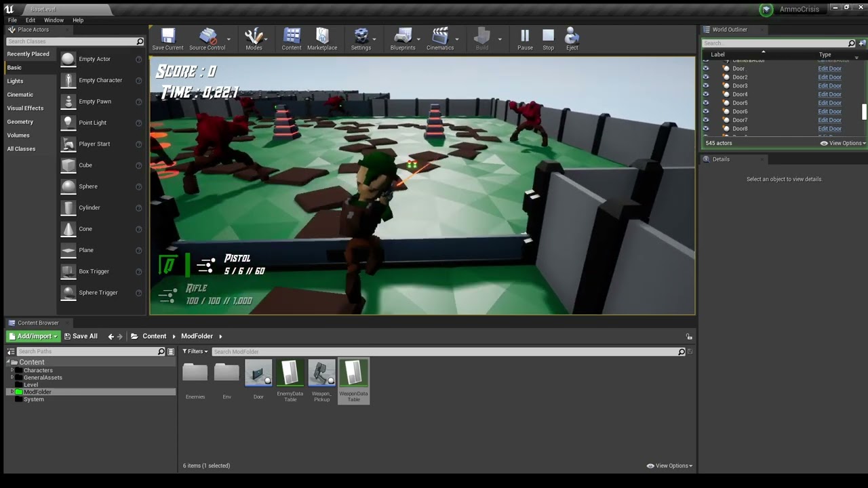Click the Save All button

[x=81, y=336]
